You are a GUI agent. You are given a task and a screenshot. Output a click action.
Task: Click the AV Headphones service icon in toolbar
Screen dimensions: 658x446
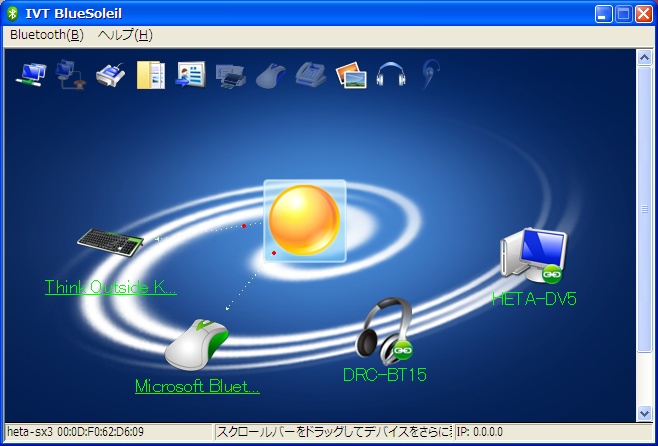pos(391,75)
